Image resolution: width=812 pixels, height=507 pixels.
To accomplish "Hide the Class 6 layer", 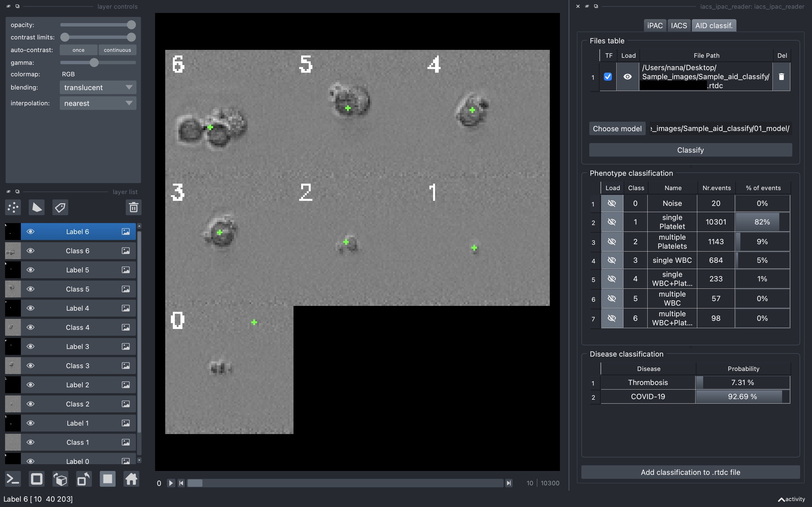I will [30, 251].
